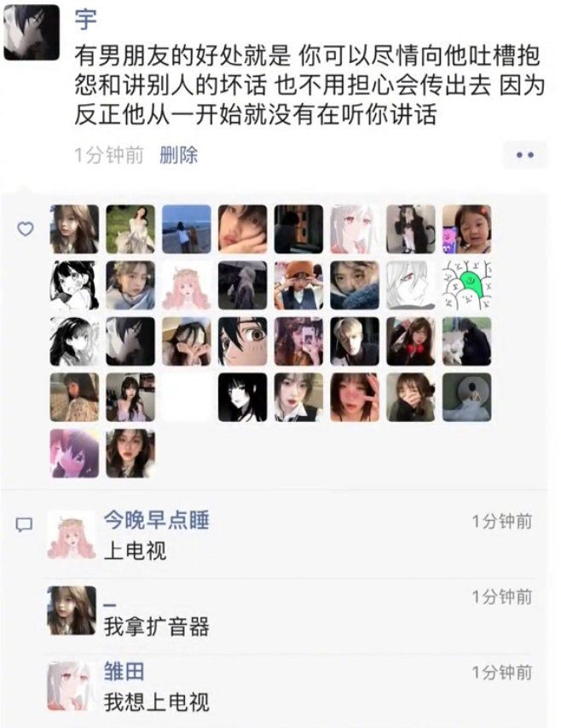Tap the pink-haired flower-crown liker avatar

click(x=186, y=285)
